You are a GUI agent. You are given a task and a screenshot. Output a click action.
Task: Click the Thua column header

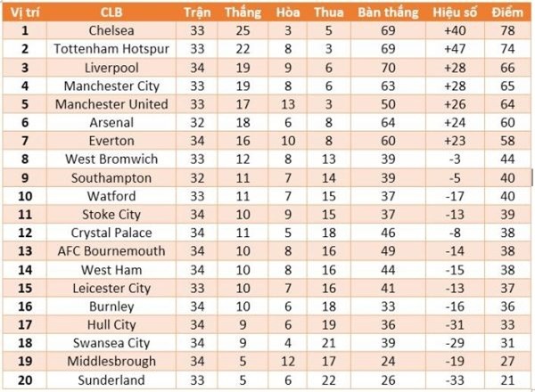tap(329, 12)
